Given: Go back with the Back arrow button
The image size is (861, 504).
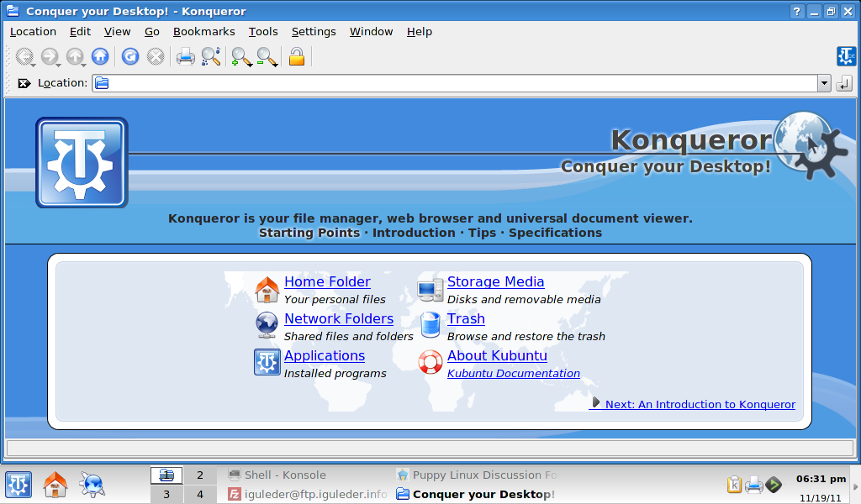Looking at the screenshot, I should point(24,56).
